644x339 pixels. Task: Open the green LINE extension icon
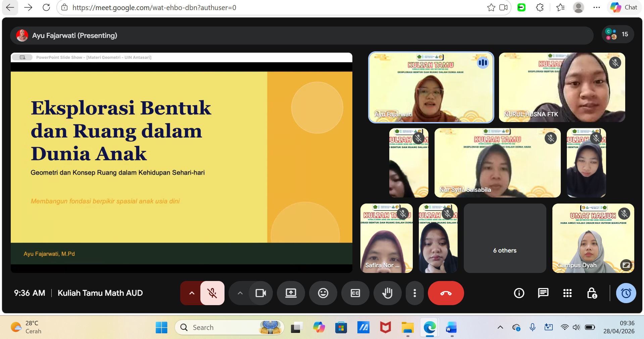[522, 7]
